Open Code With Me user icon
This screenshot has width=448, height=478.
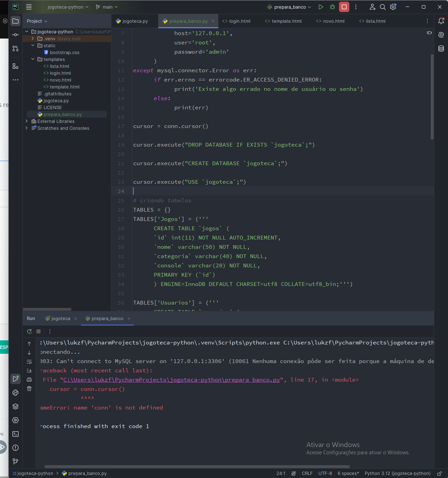(372, 7)
